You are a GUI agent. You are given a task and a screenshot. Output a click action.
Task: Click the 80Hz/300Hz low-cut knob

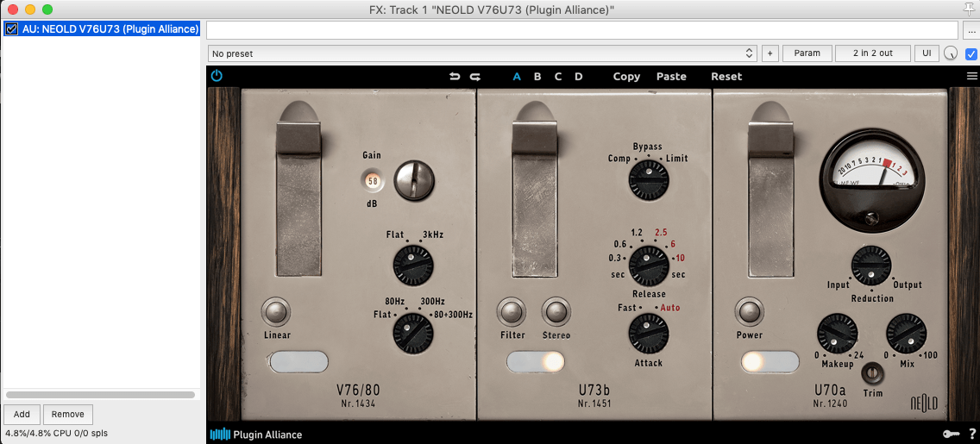[x=413, y=334]
